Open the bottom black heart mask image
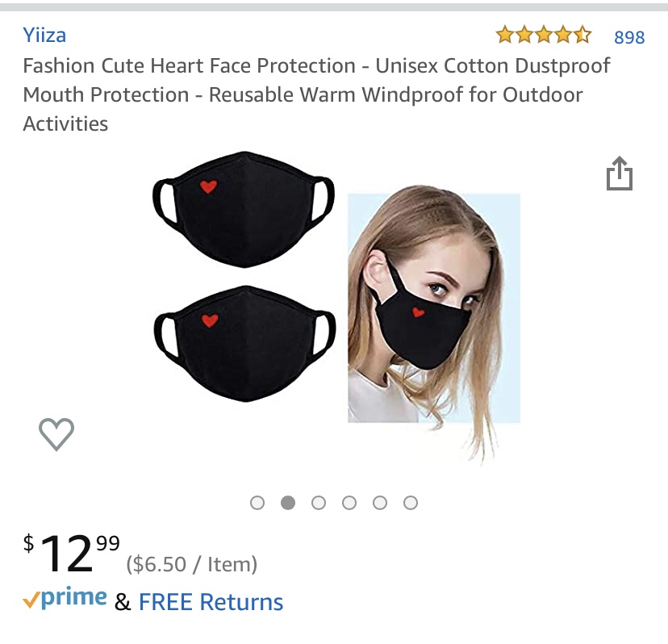Image resolution: width=668 pixels, height=644 pixels. [x=244, y=344]
